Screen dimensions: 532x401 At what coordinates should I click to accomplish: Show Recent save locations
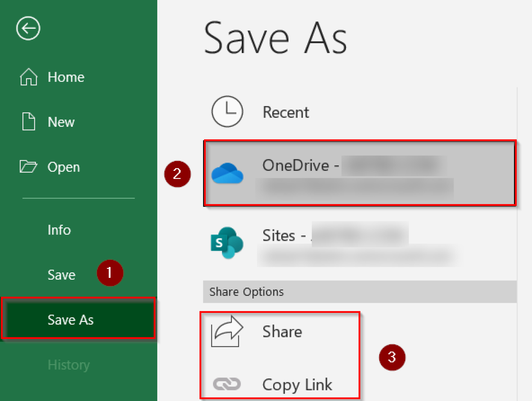(x=286, y=112)
